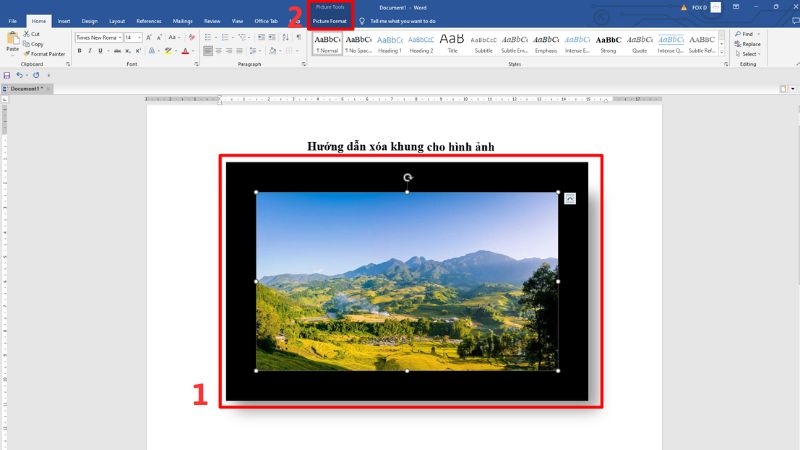Open the Times New Roman font dropdown
The image size is (800, 450).
click(97, 38)
